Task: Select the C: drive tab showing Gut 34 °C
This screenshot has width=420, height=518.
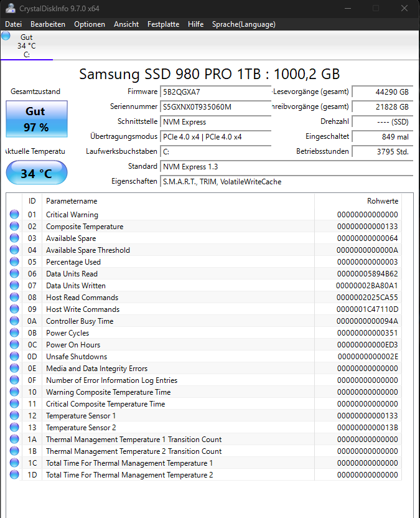Action: tap(27, 45)
